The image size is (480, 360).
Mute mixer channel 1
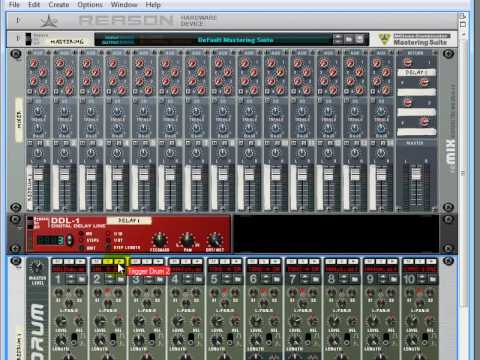pyautogui.click(x=30, y=143)
